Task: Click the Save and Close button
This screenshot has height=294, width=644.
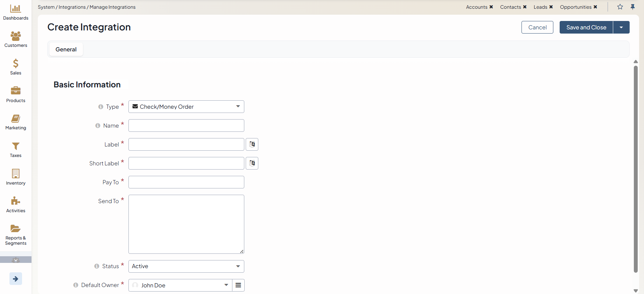Action: (x=586, y=27)
